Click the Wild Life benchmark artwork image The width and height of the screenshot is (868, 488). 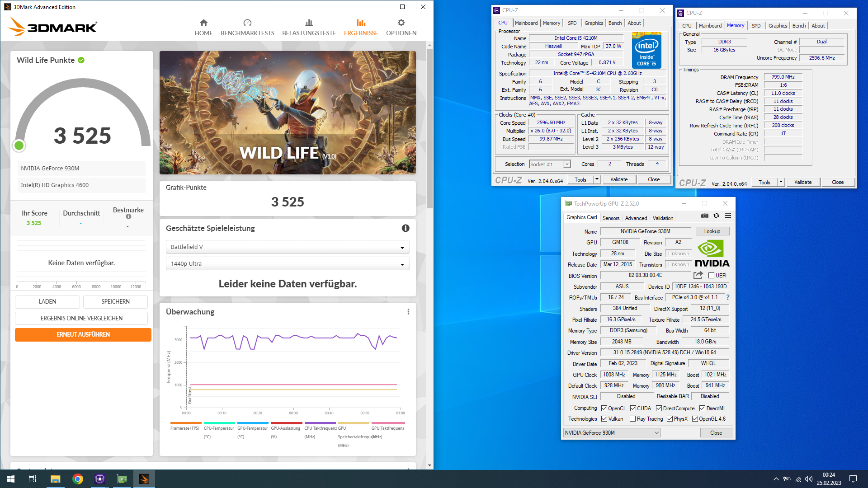288,113
